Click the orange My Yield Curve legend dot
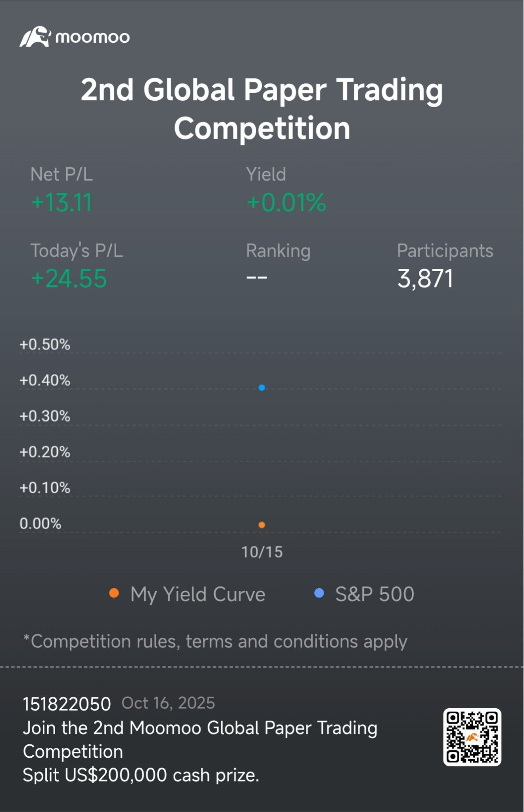This screenshot has width=524, height=812. coord(114,593)
